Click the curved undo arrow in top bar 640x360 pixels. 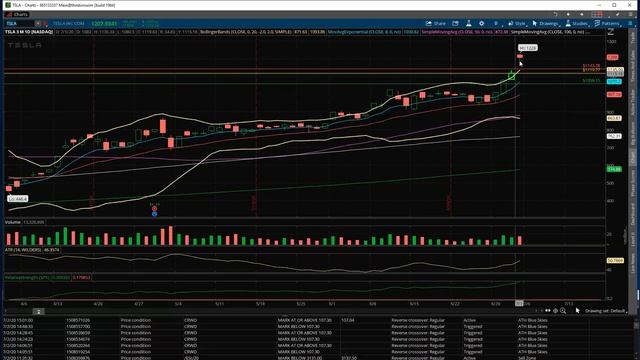(556, 14)
